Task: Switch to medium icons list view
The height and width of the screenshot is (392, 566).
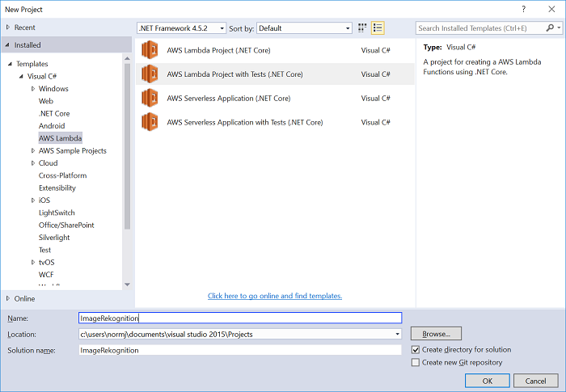Action: (x=378, y=27)
